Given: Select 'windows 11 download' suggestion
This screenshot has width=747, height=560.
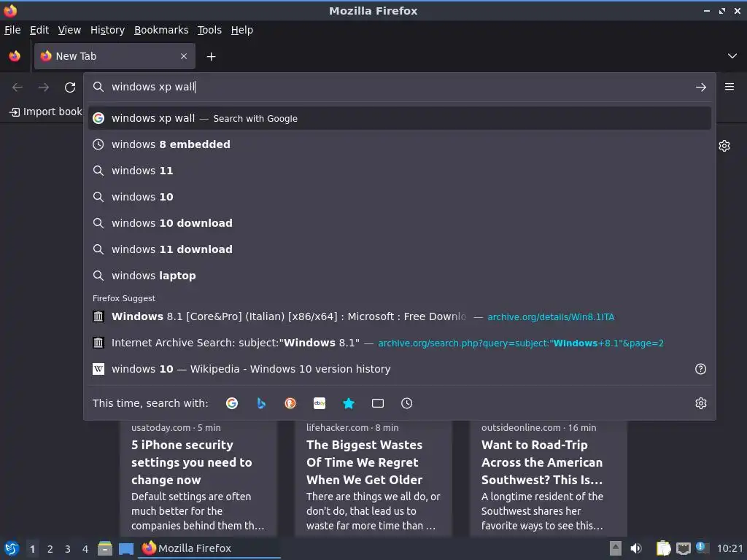Looking at the screenshot, I should 400,249.
